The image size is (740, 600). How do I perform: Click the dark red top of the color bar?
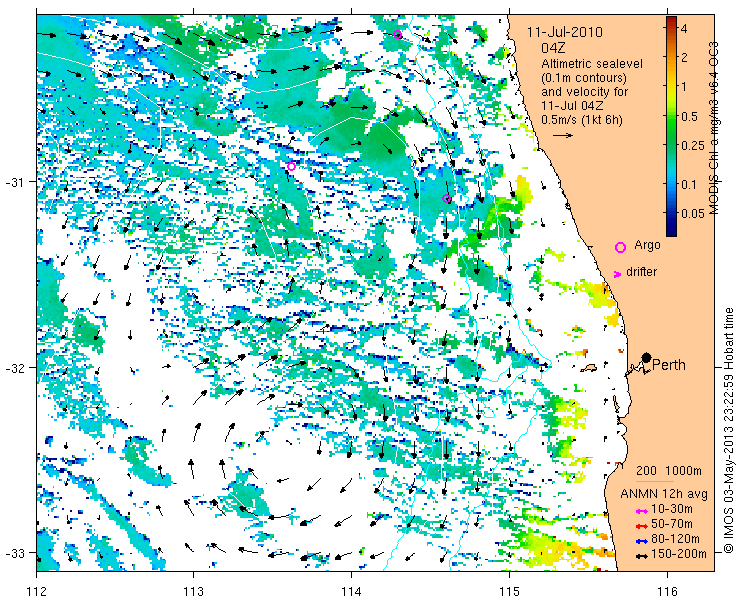click(x=671, y=20)
